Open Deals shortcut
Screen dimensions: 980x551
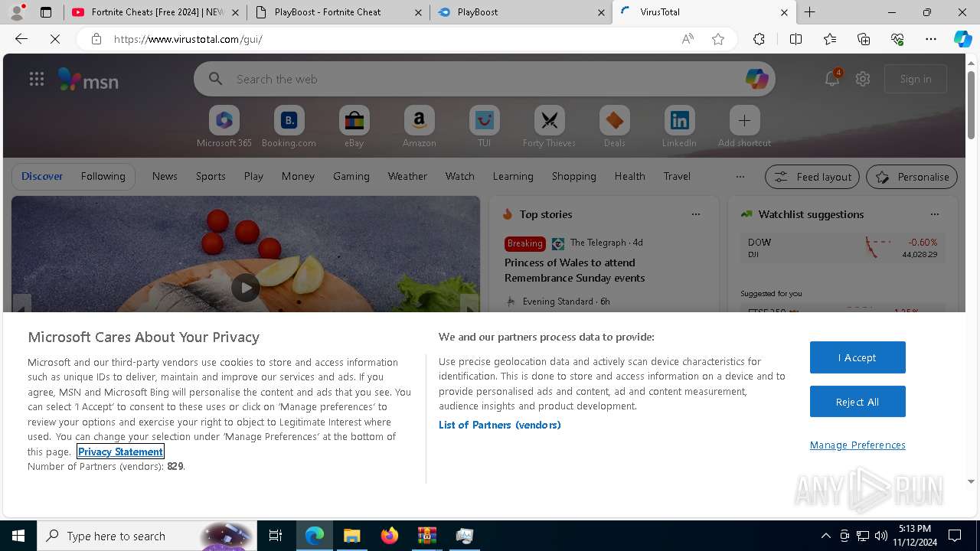(x=614, y=126)
